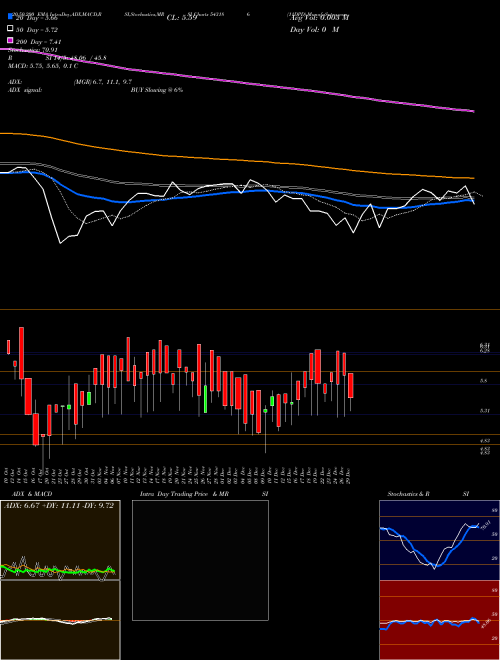Click the 'Stochastics & R SI' panel title
The height and width of the screenshot is (660, 500).
tap(428, 494)
